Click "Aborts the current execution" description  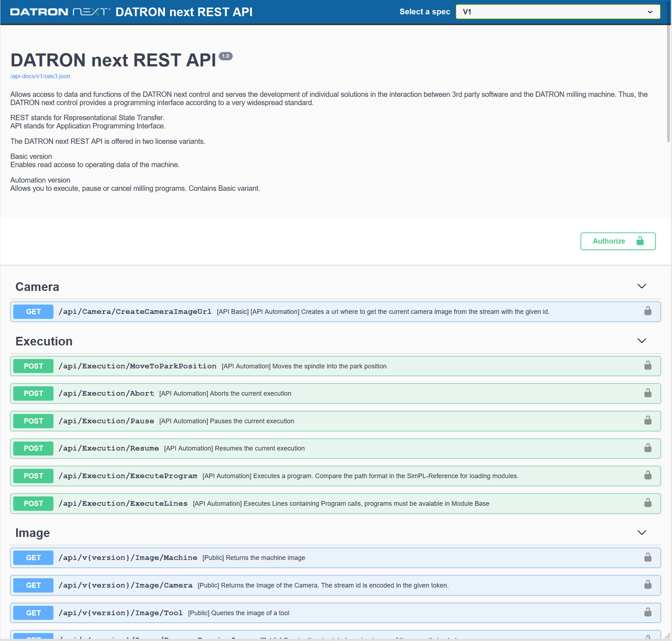(251, 393)
